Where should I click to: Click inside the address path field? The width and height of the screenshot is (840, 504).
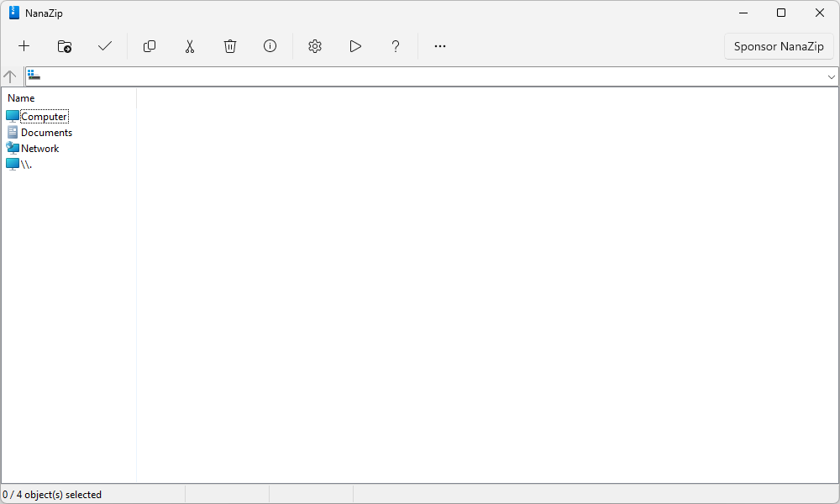tap(420, 76)
